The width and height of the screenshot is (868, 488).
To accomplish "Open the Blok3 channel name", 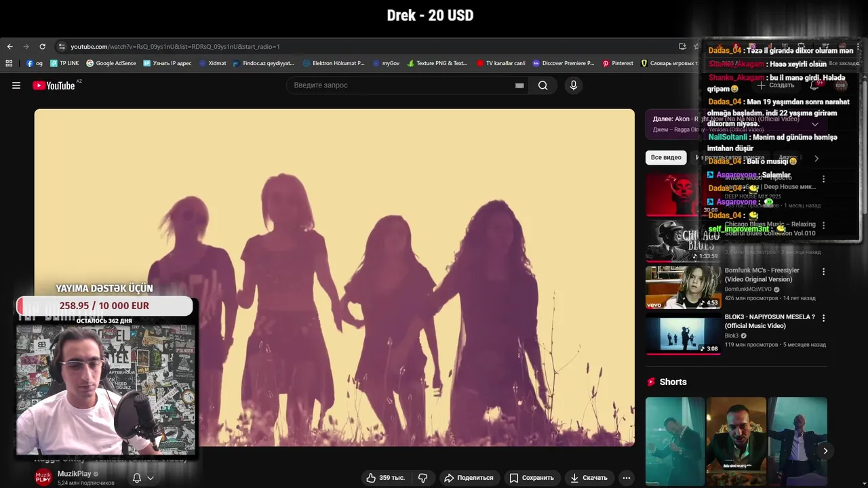I will tap(732, 335).
